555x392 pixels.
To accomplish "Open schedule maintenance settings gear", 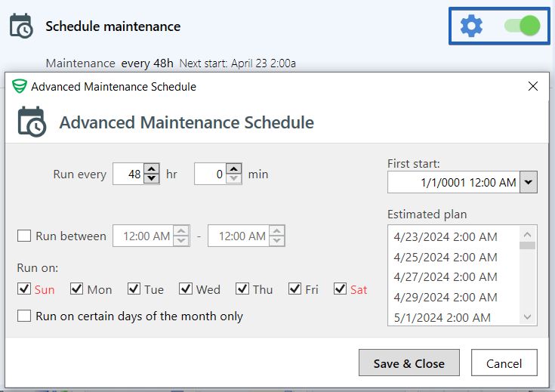I will pyautogui.click(x=471, y=26).
